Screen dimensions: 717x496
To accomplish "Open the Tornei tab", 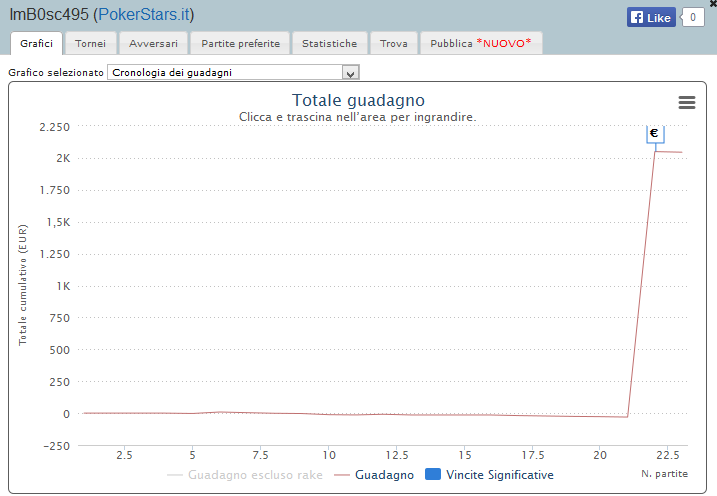I will pyautogui.click(x=90, y=44).
